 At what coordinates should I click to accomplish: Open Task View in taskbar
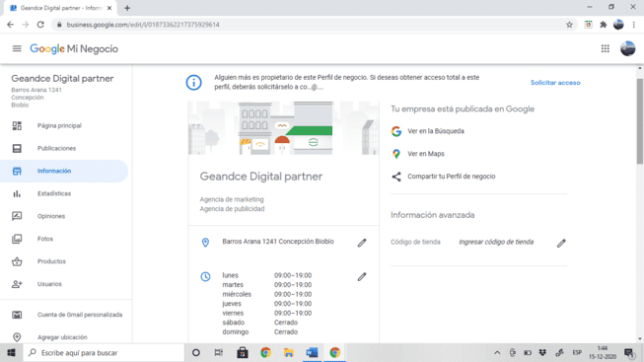coord(219,352)
